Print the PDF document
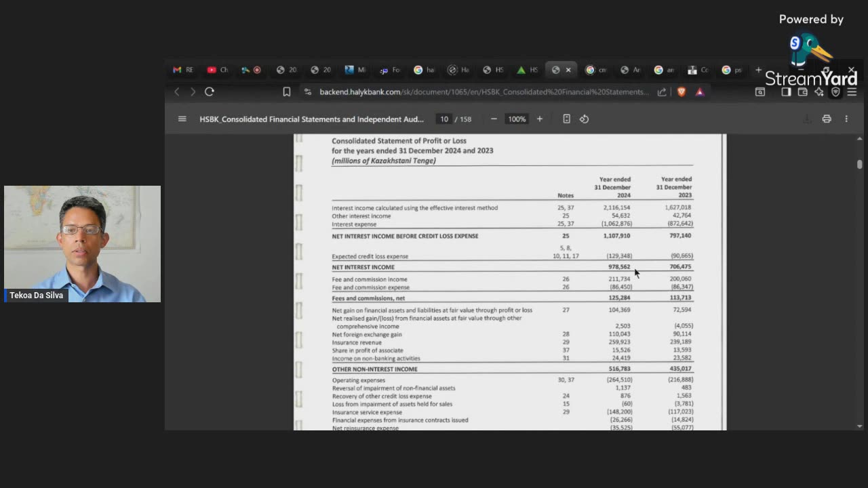 click(x=827, y=119)
